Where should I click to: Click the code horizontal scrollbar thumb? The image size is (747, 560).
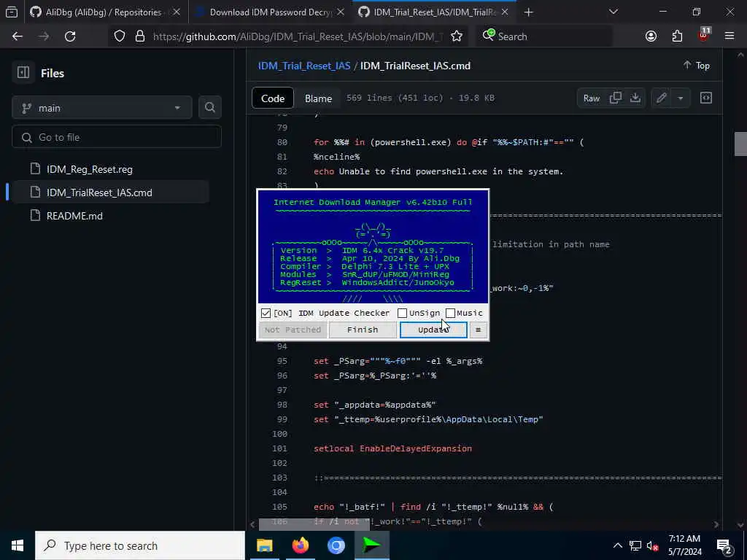pyautogui.click(x=314, y=524)
